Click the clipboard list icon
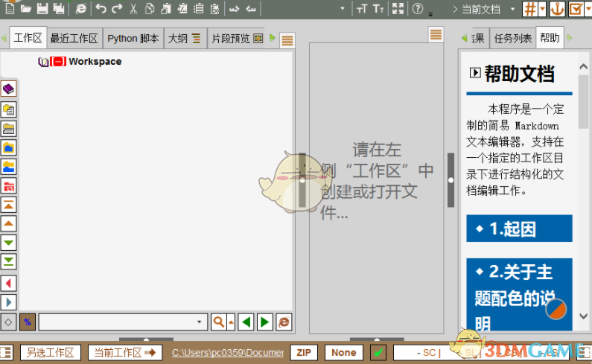Image resolution: width=592 pixels, height=364 pixels. [198, 8]
